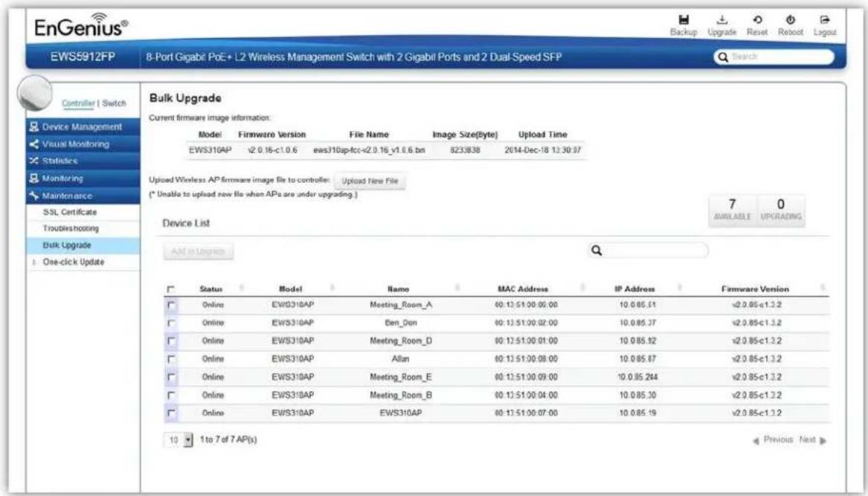Click the Logout icon

pos(825,20)
